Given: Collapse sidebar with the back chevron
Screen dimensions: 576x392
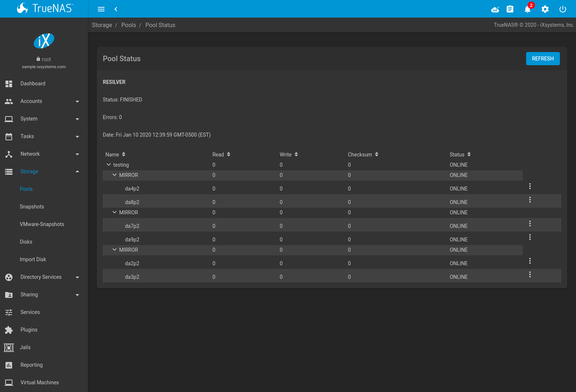Looking at the screenshot, I should pos(116,9).
